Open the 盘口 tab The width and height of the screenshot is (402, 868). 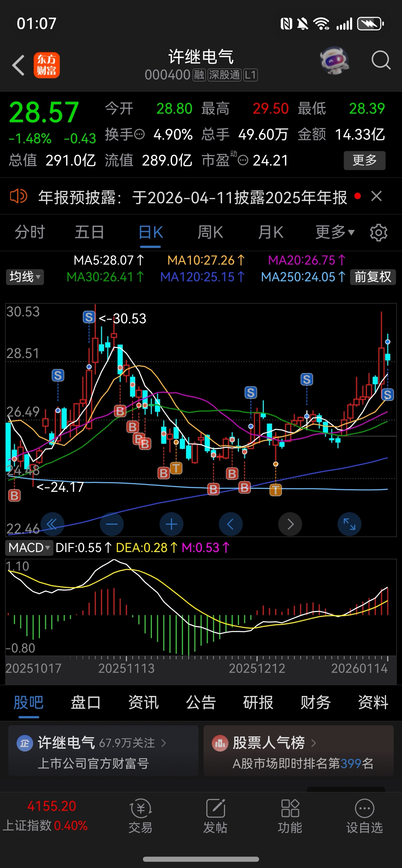(x=86, y=703)
